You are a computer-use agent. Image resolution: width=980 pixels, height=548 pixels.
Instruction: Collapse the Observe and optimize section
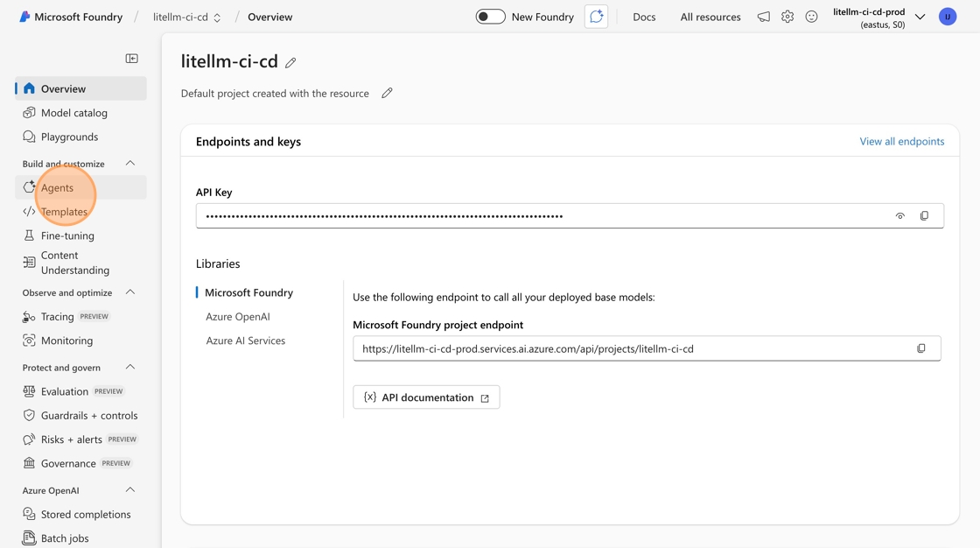pyautogui.click(x=130, y=292)
